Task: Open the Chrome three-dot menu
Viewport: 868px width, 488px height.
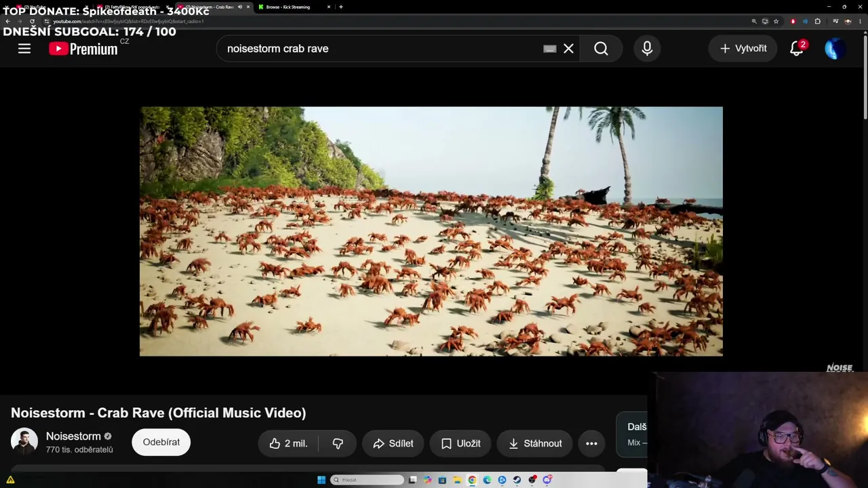Action: tap(860, 21)
